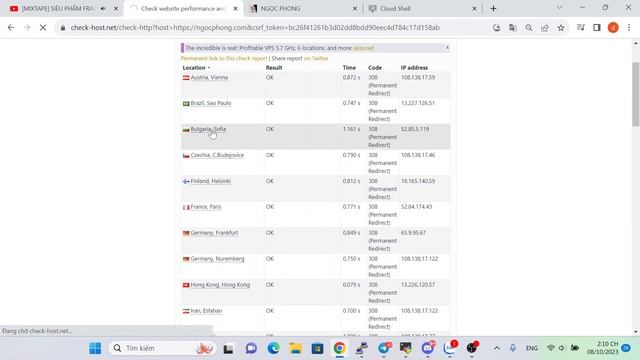Stop loading the page
The width and height of the screenshot is (640, 360).
[x=43, y=28]
